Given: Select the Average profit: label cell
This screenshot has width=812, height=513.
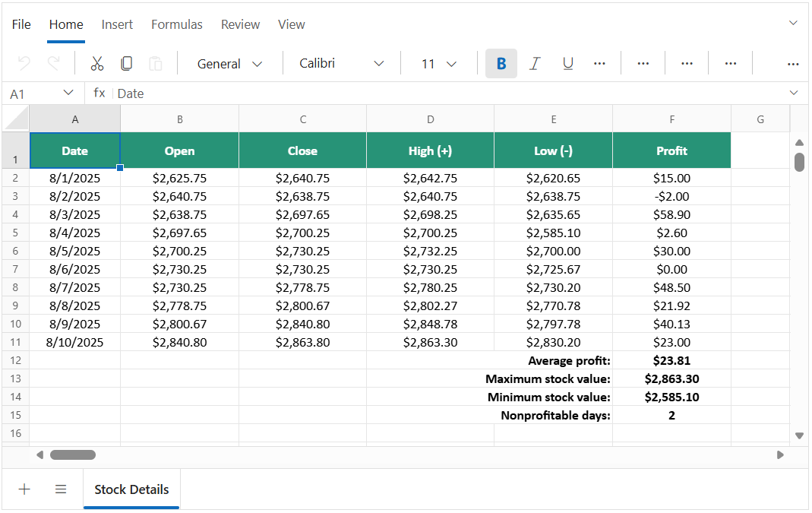Looking at the screenshot, I should click(569, 361).
